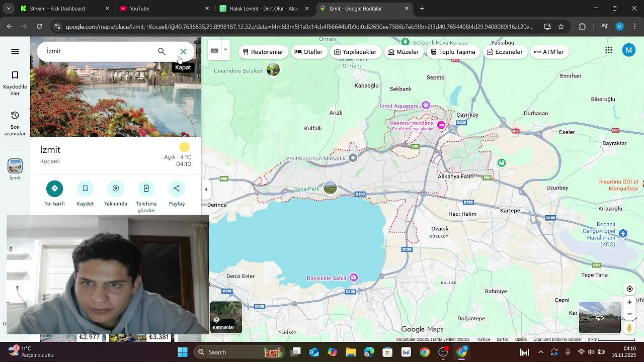
Task: Filter map by Yapılacaklar
Action: 355,52
